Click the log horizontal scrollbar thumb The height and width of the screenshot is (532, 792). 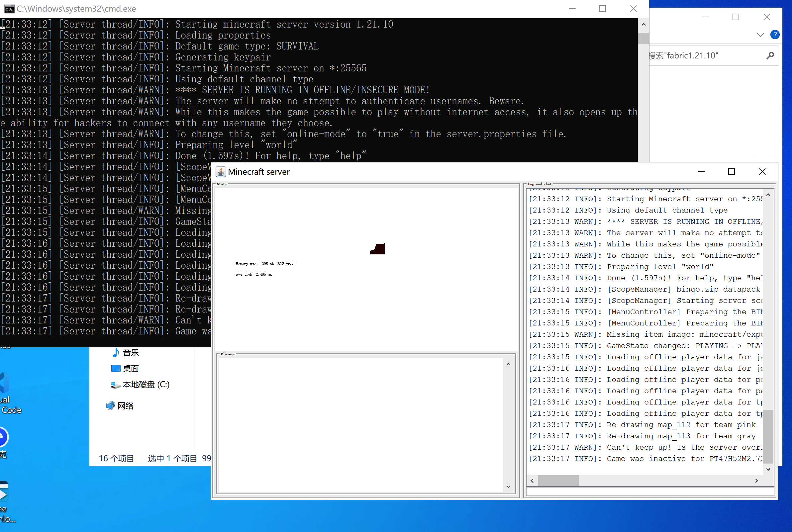[x=558, y=481]
